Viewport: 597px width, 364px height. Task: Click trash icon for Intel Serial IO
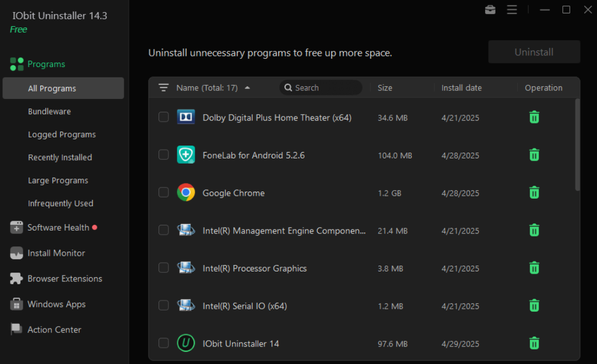tap(534, 305)
